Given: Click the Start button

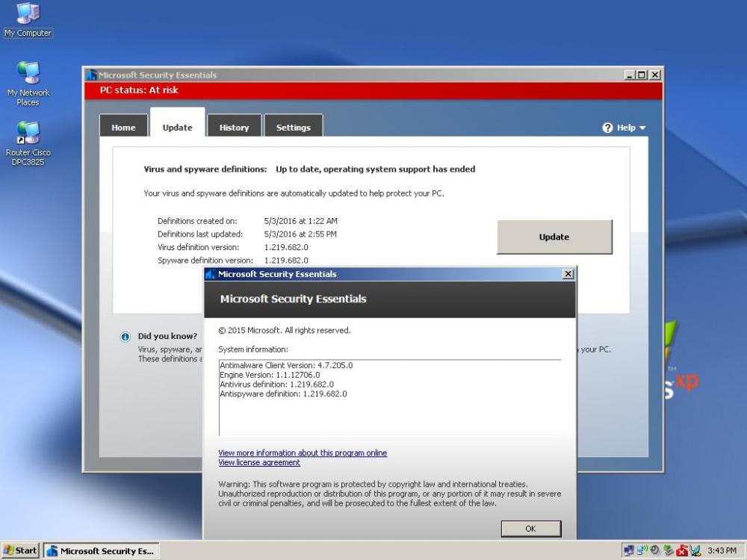Looking at the screenshot, I should (x=20, y=551).
